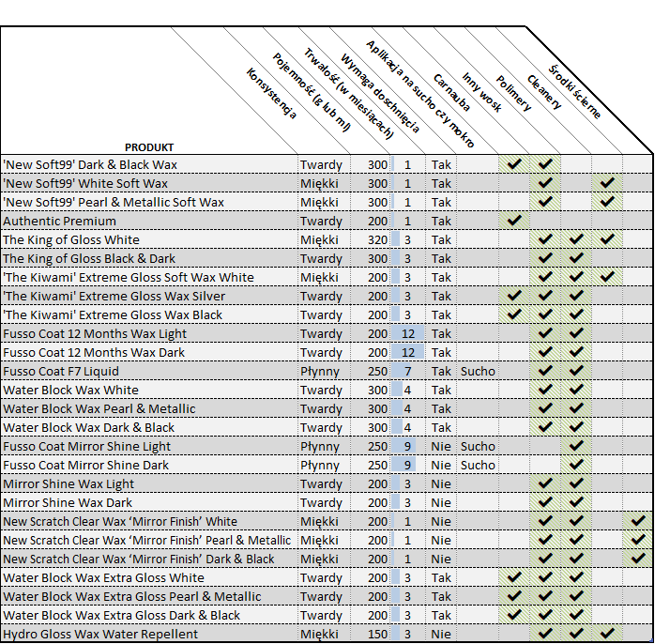
Task: Select the Cleanery column header
Action: (544, 92)
